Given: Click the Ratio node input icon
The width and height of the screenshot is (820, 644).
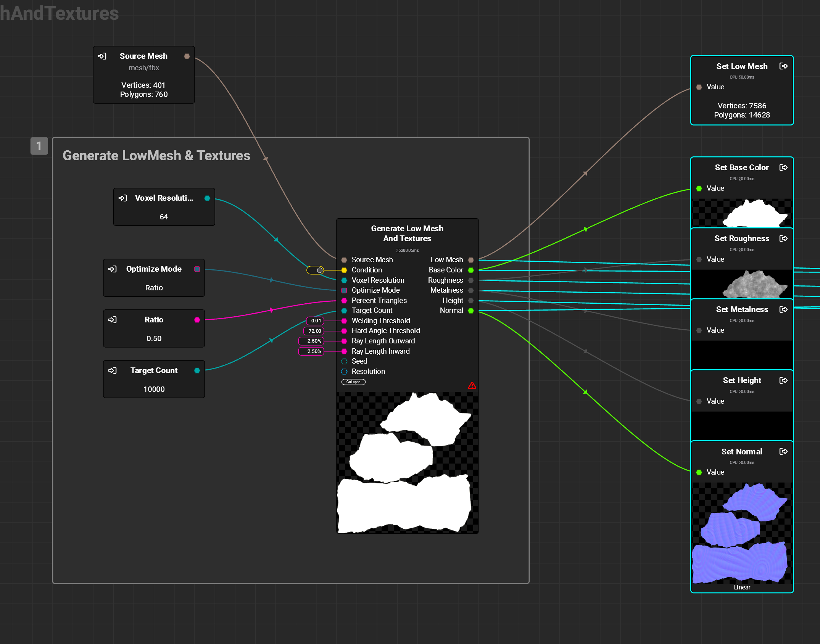Looking at the screenshot, I should tap(113, 320).
